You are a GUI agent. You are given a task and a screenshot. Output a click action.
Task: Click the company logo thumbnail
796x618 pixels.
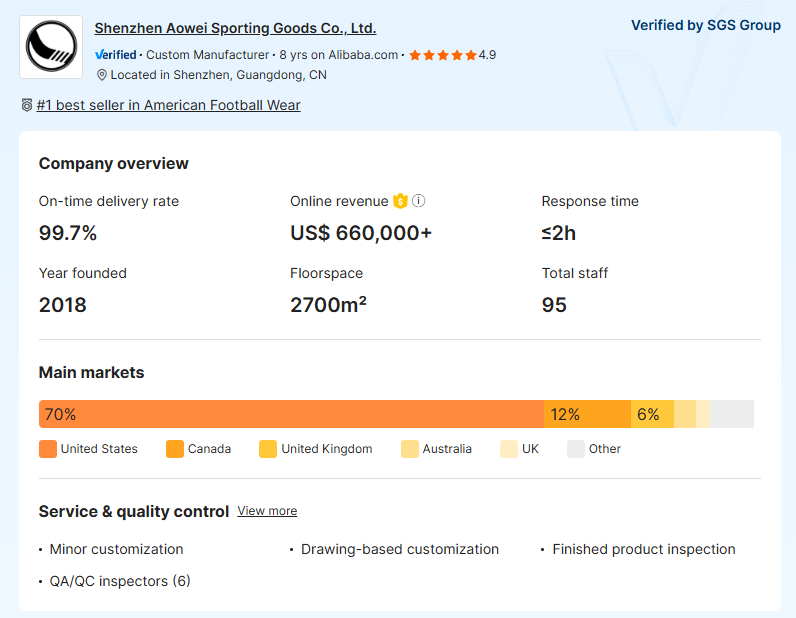point(51,47)
